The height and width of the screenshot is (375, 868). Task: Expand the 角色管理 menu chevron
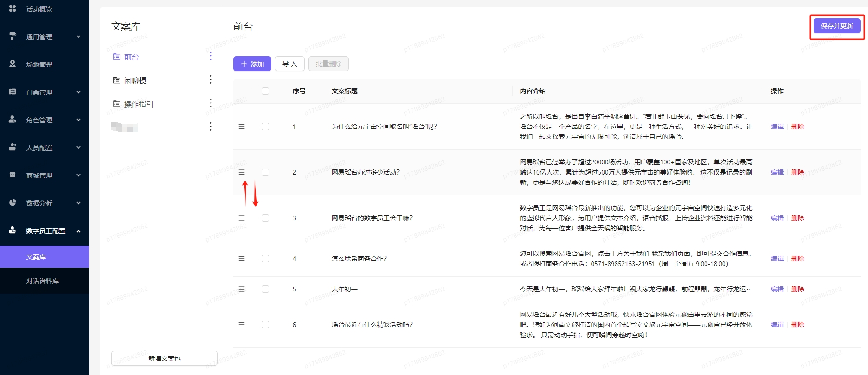point(78,120)
